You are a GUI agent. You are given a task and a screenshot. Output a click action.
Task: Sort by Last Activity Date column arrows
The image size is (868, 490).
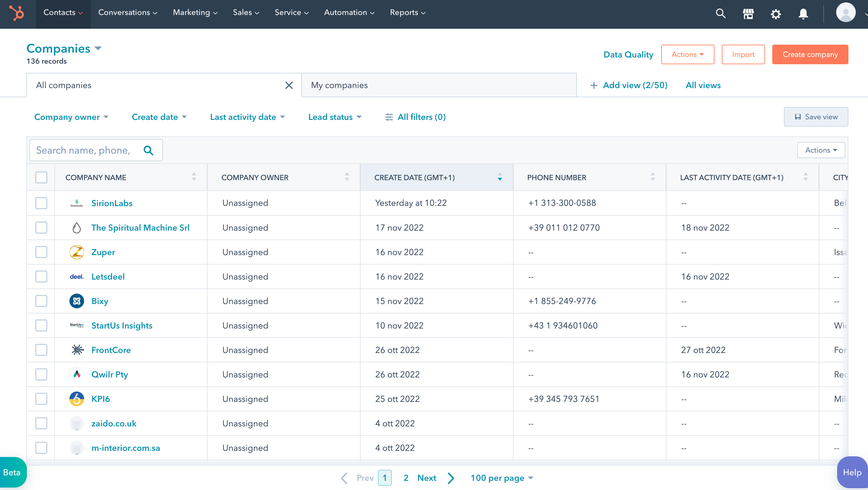[x=806, y=176]
